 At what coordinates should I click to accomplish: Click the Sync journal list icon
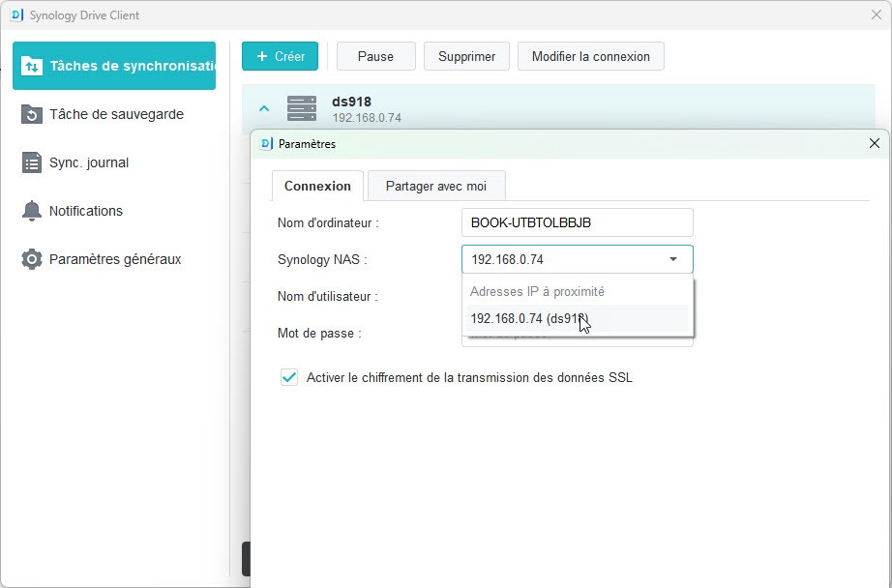click(32, 162)
